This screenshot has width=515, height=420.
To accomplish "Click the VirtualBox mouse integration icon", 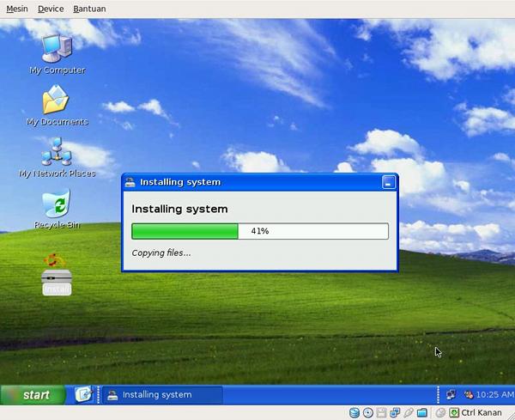I will (x=440, y=413).
